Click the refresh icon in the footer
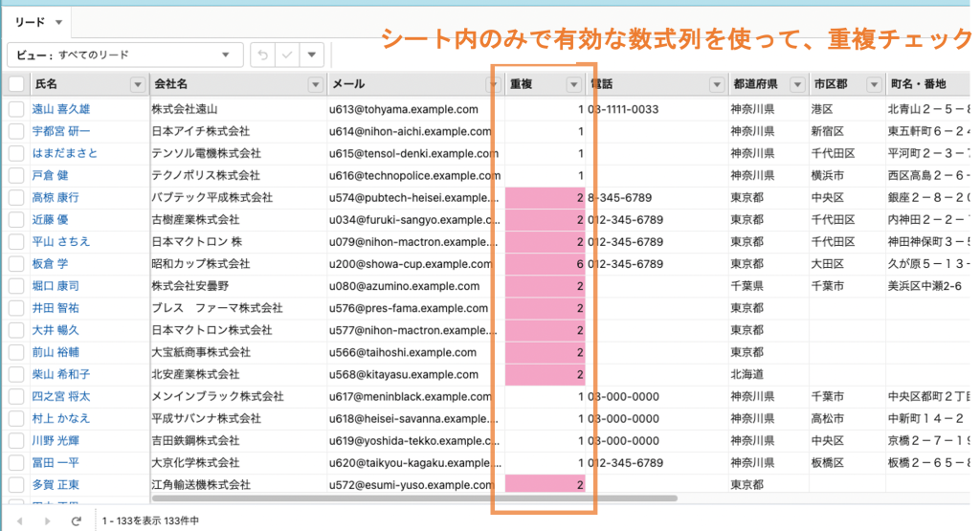Image resolution: width=980 pixels, height=531 pixels. [x=77, y=521]
